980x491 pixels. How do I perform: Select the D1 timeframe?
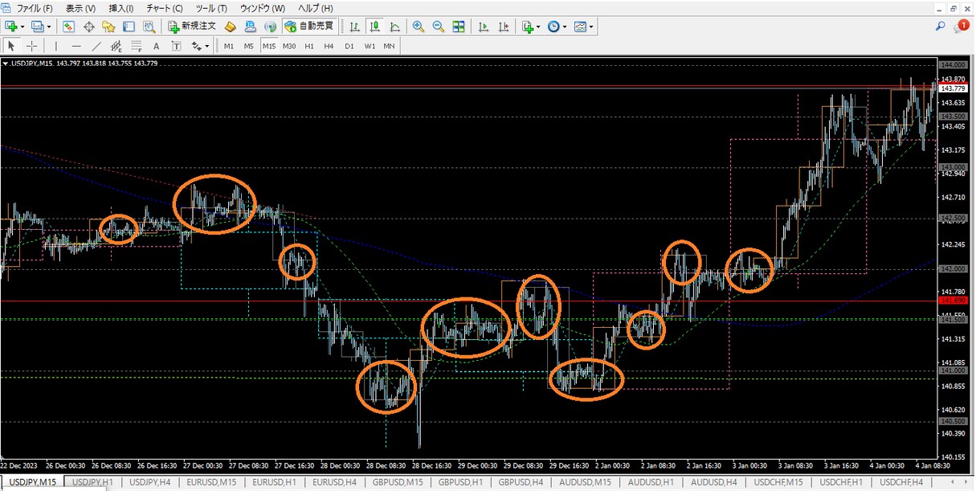pyautogui.click(x=349, y=46)
